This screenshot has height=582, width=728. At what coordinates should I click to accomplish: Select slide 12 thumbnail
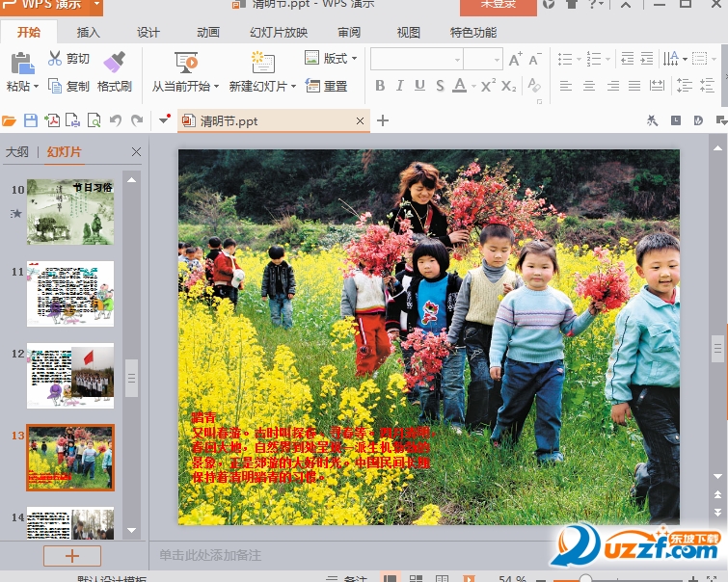[70, 376]
